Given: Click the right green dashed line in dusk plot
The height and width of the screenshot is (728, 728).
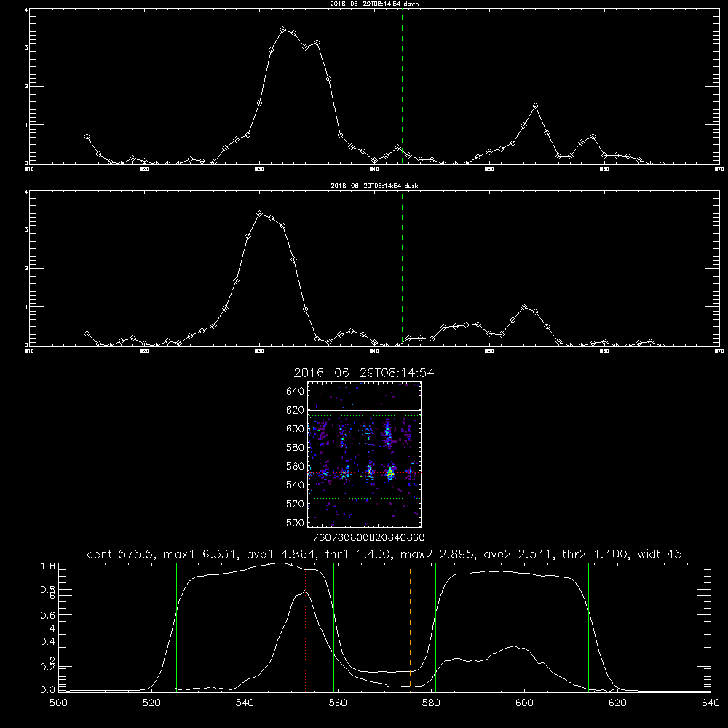Looking at the screenshot, I should click(x=402, y=269).
